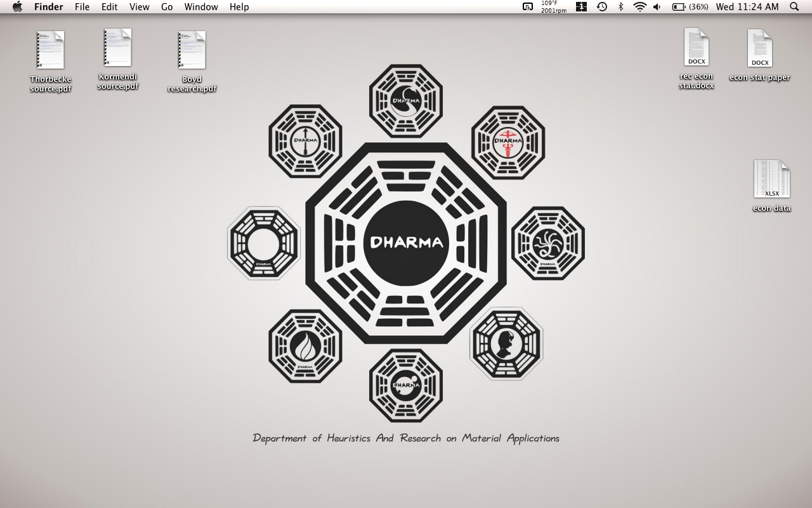The width and height of the screenshot is (812, 508).
Task: Click the black icon before Time Machine
Action: (581, 7)
